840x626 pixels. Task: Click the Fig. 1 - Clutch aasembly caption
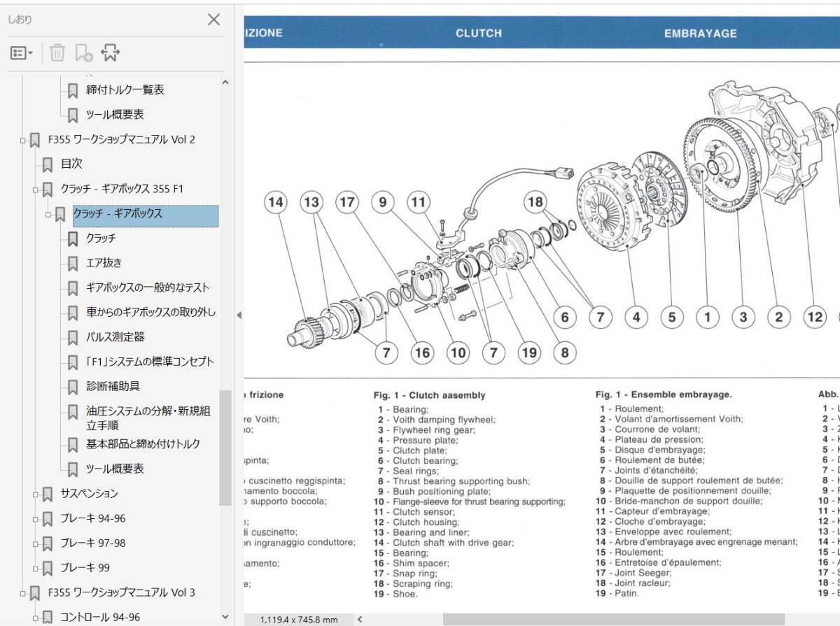(429, 395)
